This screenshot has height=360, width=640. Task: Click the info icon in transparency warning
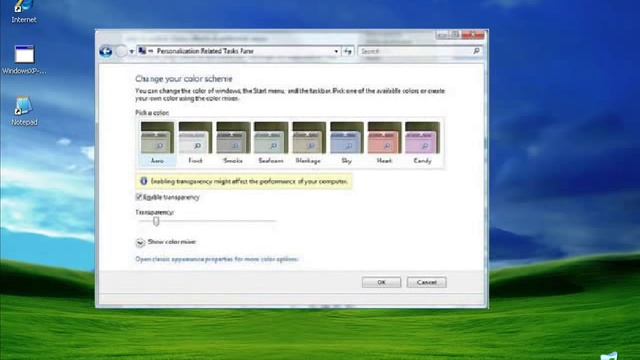[x=144, y=181]
